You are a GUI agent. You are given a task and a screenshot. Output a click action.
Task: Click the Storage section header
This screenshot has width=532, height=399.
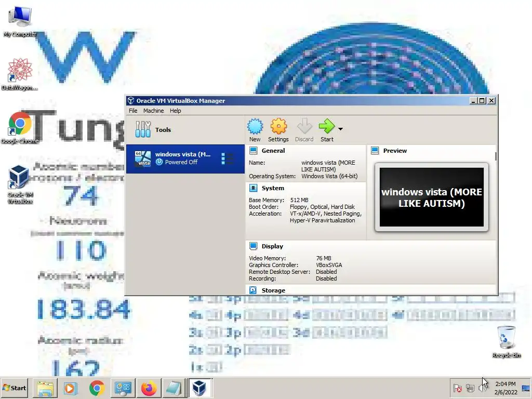[273, 290]
